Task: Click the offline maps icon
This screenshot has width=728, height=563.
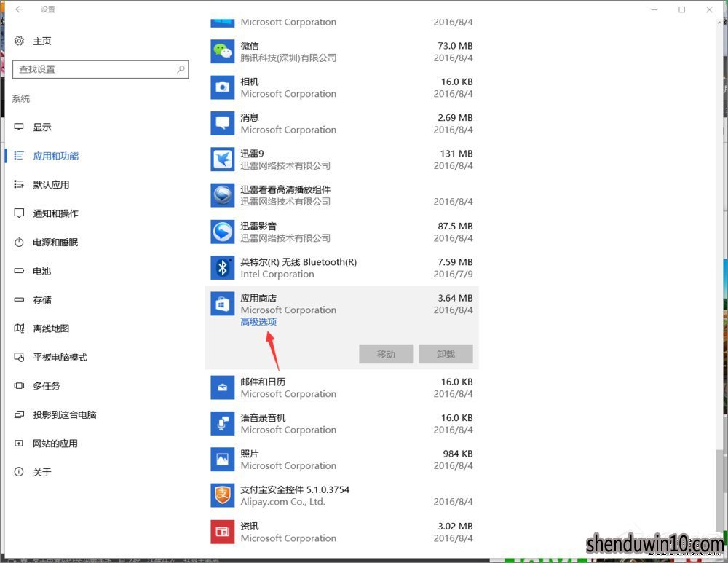Action: (x=19, y=328)
